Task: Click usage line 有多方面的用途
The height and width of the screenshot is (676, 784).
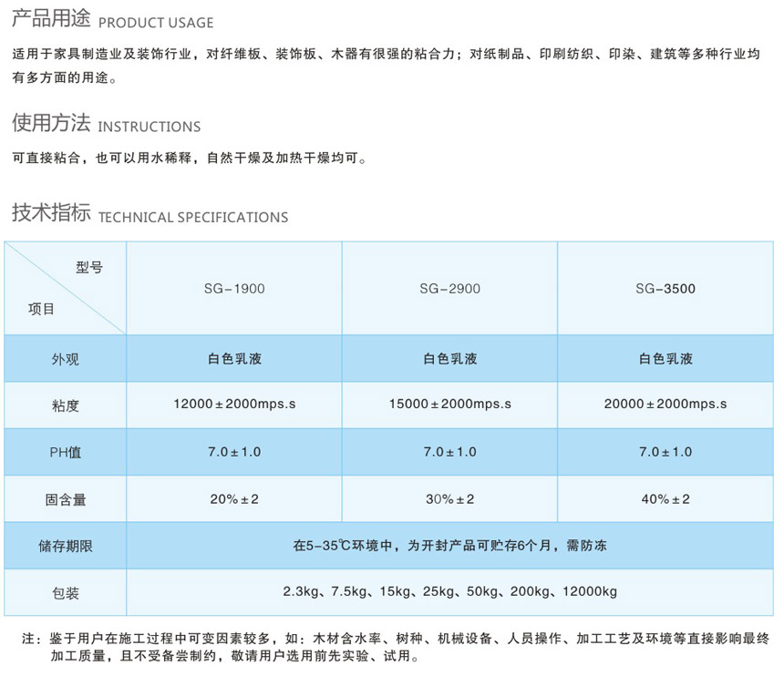Action: [65, 77]
